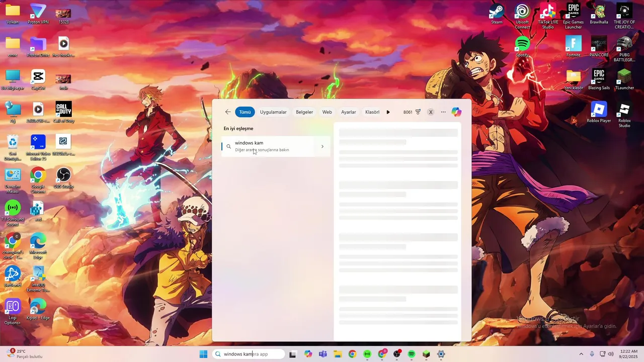Select the Kişisel - Edge shortcut
The width and height of the screenshot is (644, 362).
point(38,310)
